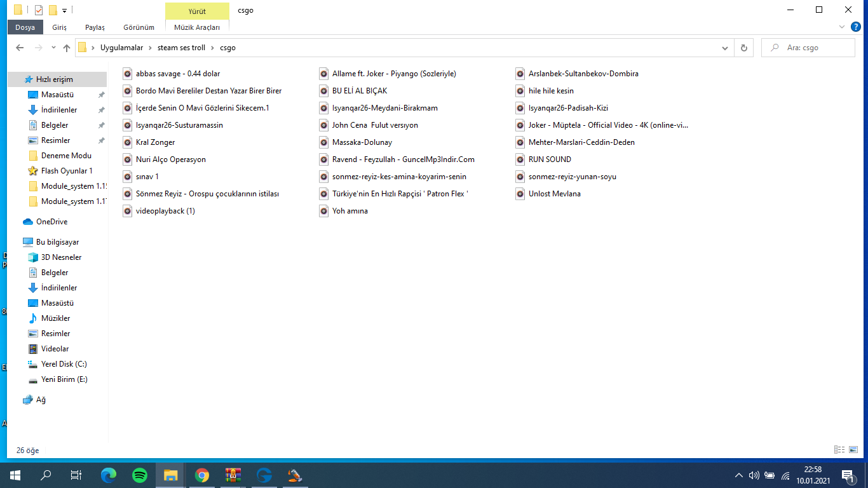This screenshot has width=868, height=488.
Task: Navigate to steam ses troll in the breadcrumb
Action: pos(181,48)
